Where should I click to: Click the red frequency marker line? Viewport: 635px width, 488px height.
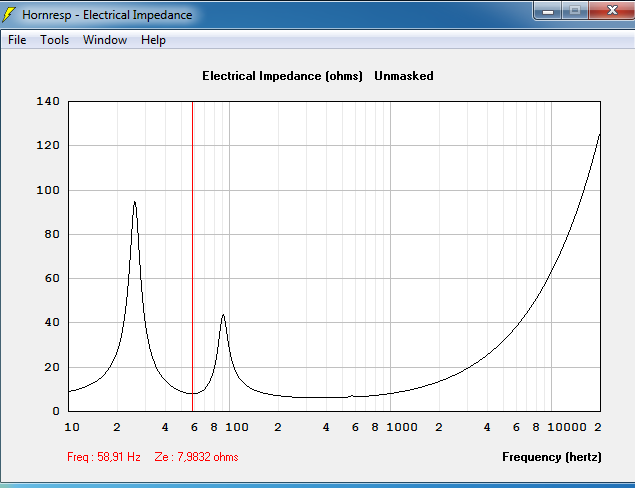[x=192, y=256]
